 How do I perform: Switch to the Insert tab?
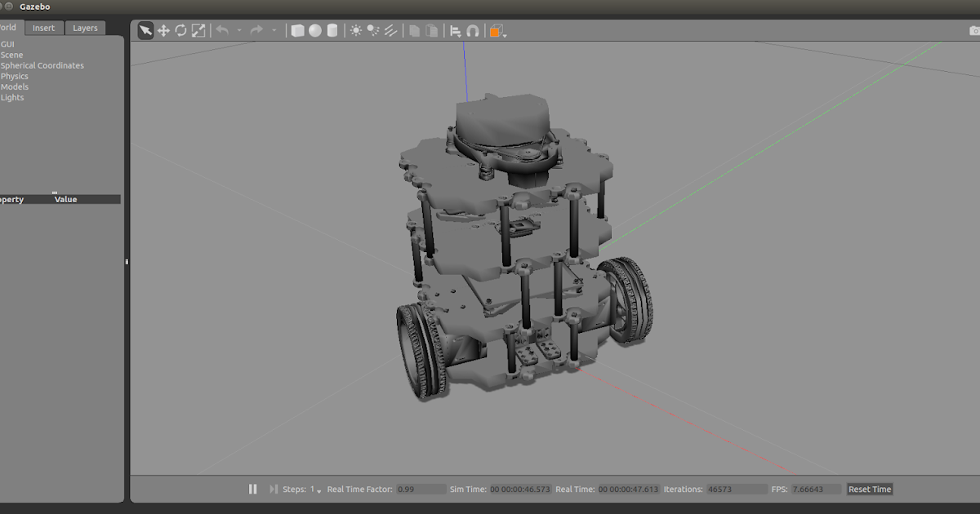click(44, 27)
